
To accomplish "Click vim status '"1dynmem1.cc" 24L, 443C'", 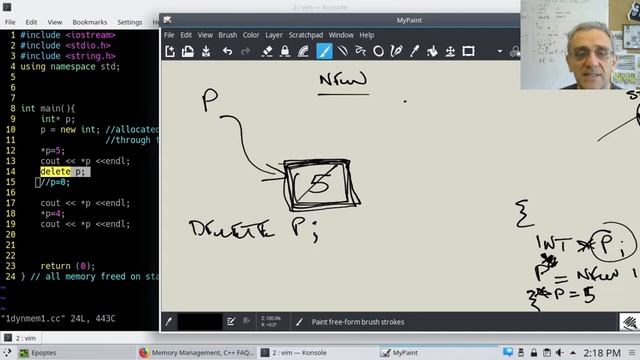I will tap(59, 318).
